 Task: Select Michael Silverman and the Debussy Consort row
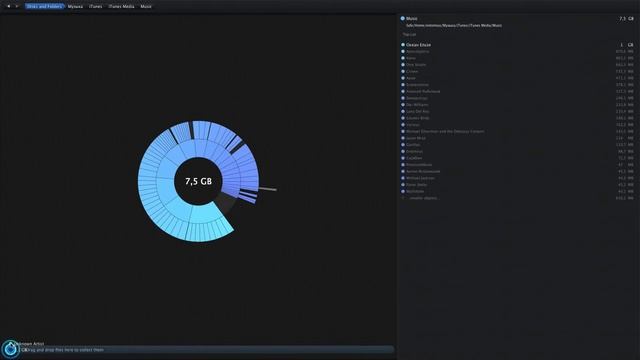(x=517, y=131)
